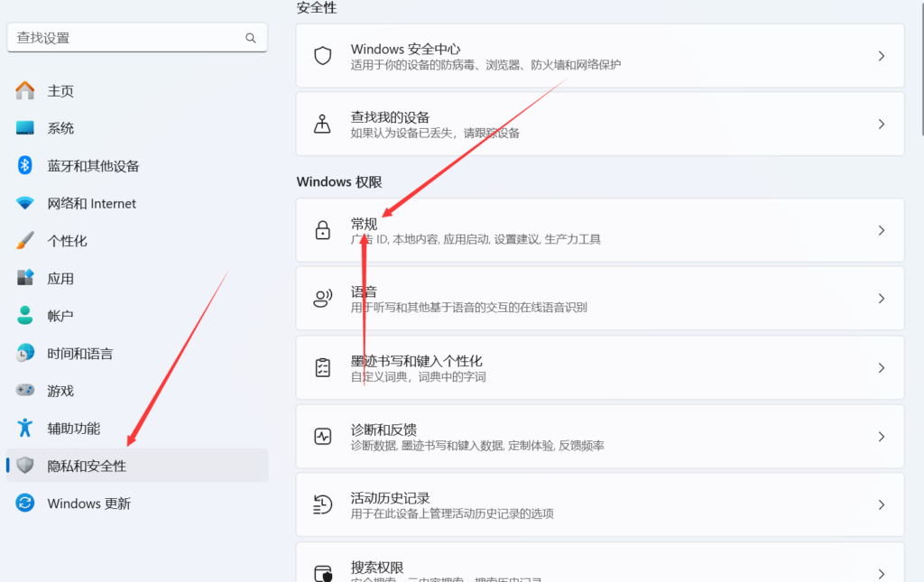Viewport: 924px width, 582px height.
Task: Open the 语音 card
Action: coord(600,299)
